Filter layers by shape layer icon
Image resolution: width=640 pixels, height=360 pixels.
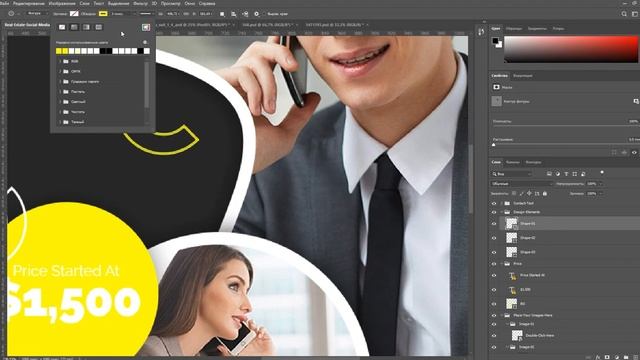pyautogui.click(x=575, y=174)
